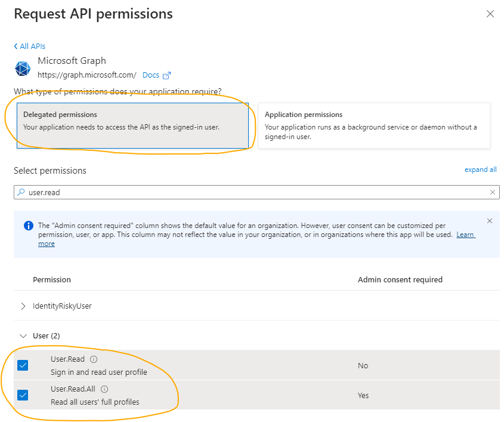The width and height of the screenshot is (504, 422).
Task: Click the Microsoft Graph title
Action: (x=72, y=61)
